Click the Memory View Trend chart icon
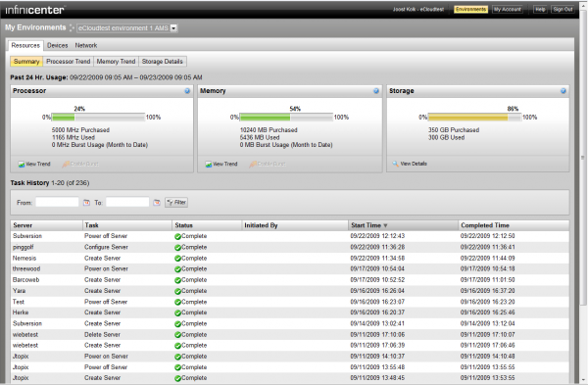588x385 pixels. click(x=209, y=165)
